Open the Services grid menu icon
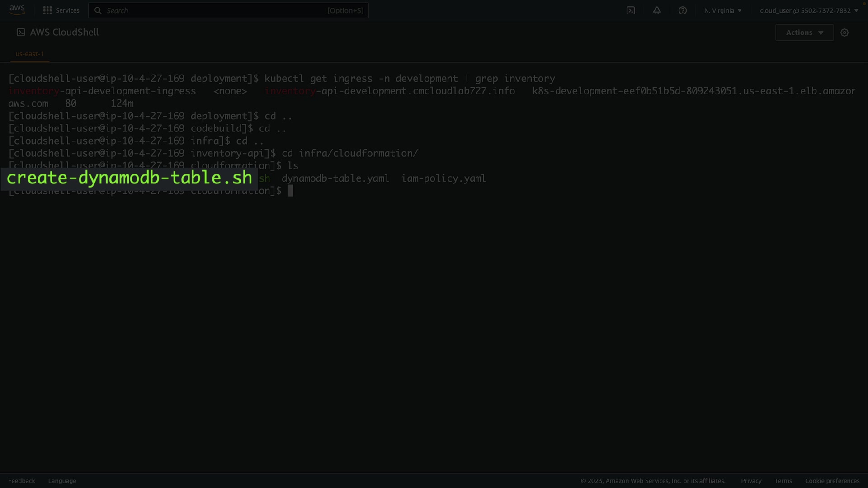 tap(47, 10)
